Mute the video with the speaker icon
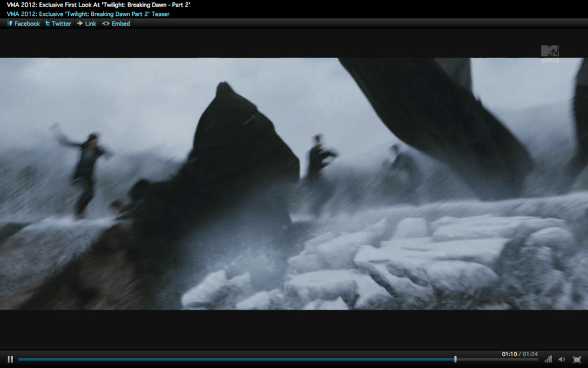This screenshot has height=368, width=588. [562, 359]
